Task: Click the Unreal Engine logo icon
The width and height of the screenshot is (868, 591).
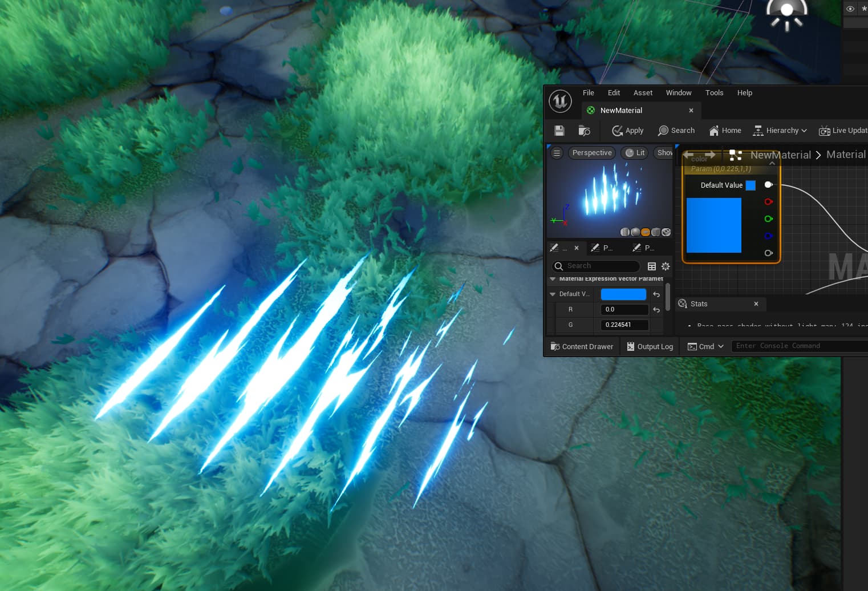Action: 560,102
